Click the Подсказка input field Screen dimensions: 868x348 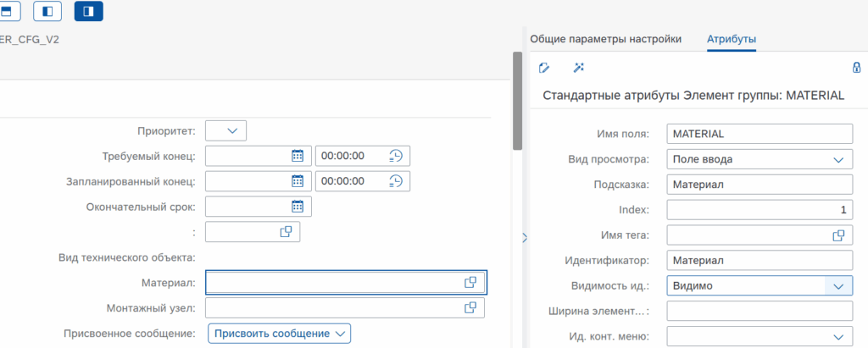tap(758, 185)
